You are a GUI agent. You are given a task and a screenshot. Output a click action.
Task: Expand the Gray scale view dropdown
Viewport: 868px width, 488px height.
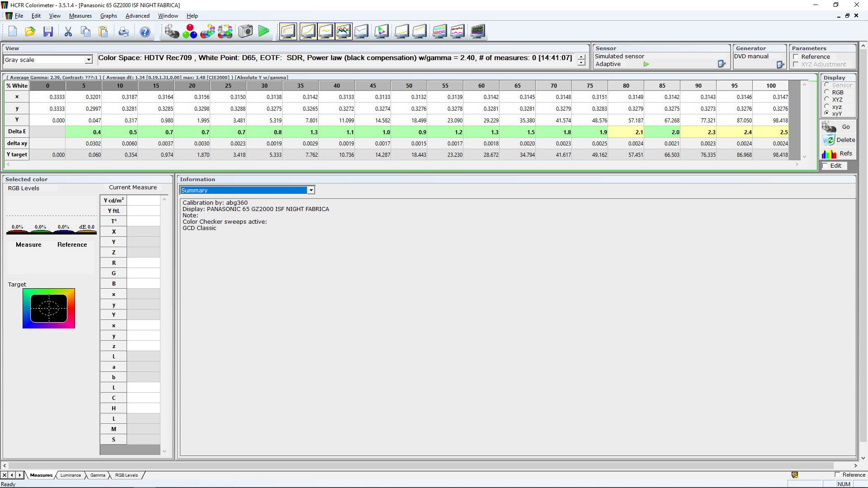89,60
